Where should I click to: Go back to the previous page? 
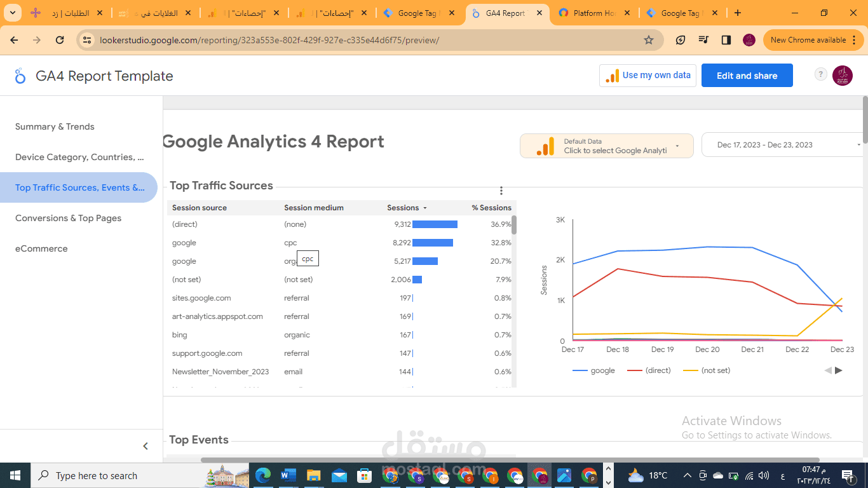coord(15,40)
